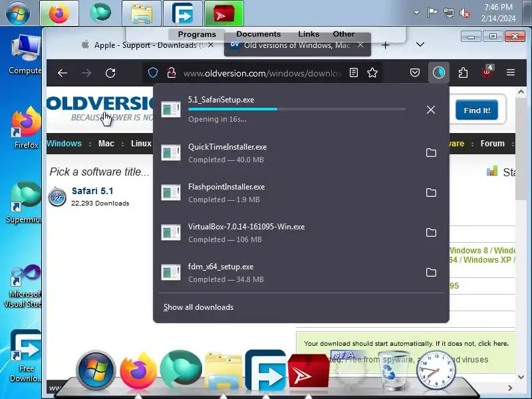
Task: Click the Programs category tab
Action: tap(197, 35)
